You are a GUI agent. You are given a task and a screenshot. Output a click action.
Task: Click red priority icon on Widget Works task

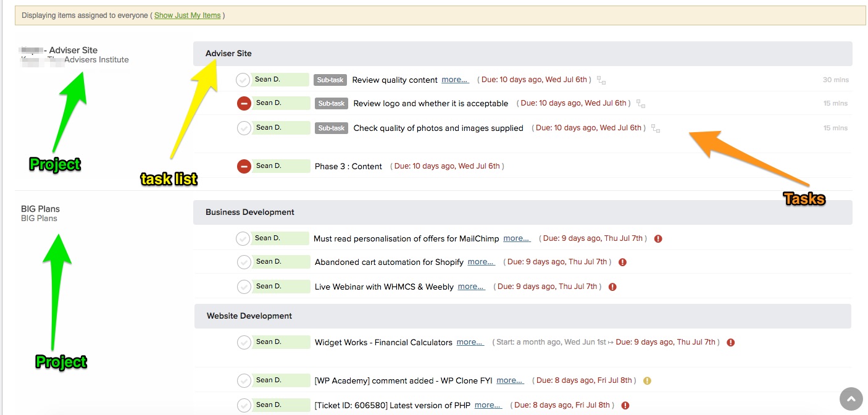(730, 343)
